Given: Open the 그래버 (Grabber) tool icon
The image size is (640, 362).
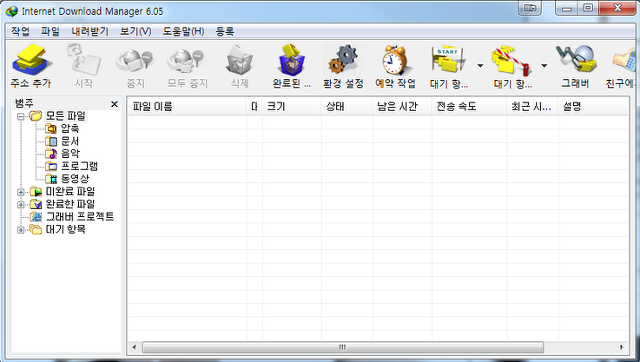Looking at the screenshot, I should pyautogui.click(x=576, y=60).
